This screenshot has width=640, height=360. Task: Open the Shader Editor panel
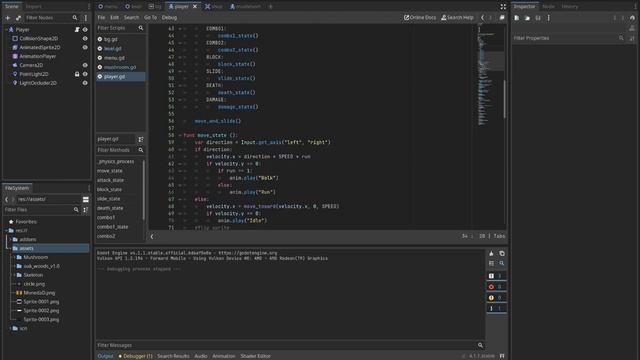click(256, 356)
